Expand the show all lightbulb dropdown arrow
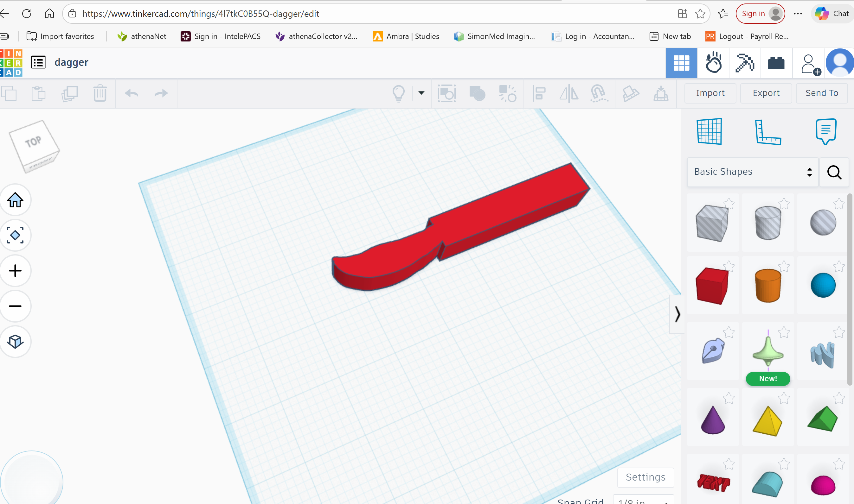The width and height of the screenshot is (854, 504). pyautogui.click(x=421, y=93)
